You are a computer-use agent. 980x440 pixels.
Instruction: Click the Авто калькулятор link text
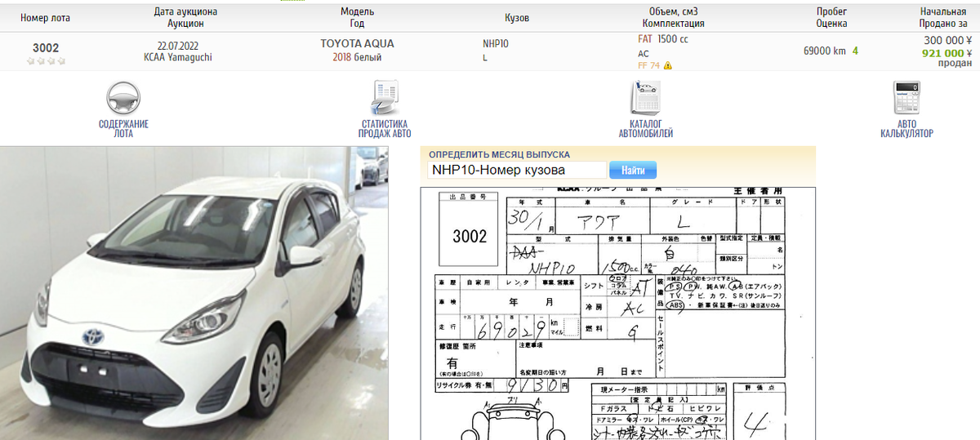point(906,128)
